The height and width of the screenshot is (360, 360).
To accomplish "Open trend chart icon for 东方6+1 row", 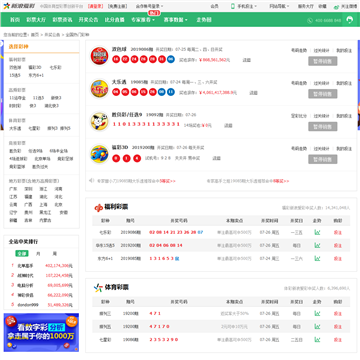I will point(317,258).
